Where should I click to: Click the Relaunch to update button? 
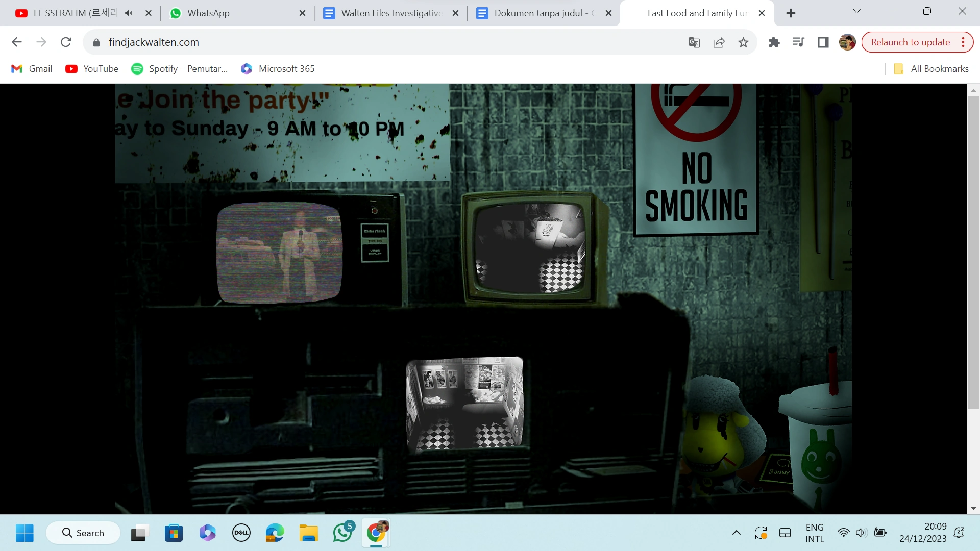click(x=910, y=42)
